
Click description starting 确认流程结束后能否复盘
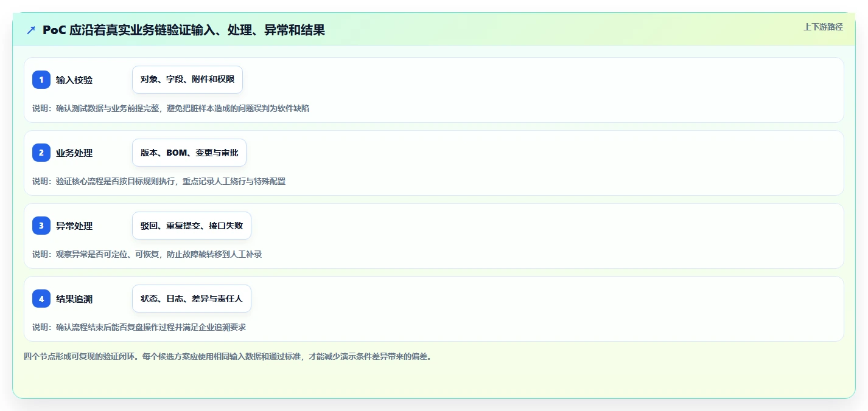tap(139, 327)
